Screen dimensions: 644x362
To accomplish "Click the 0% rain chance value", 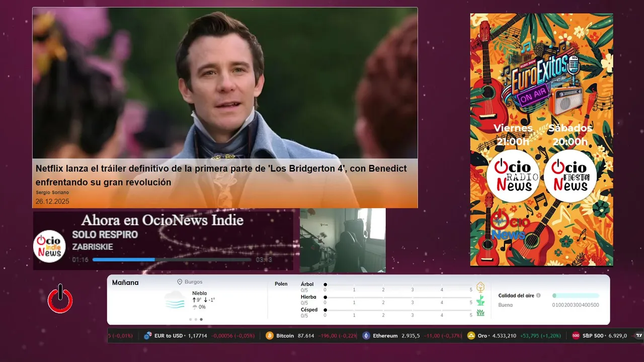I will point(202,307).
